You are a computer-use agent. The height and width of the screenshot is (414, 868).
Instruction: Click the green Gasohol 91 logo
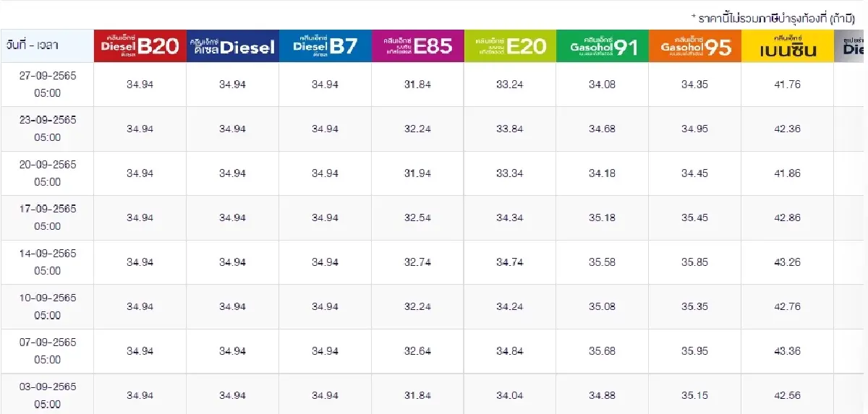603,46
